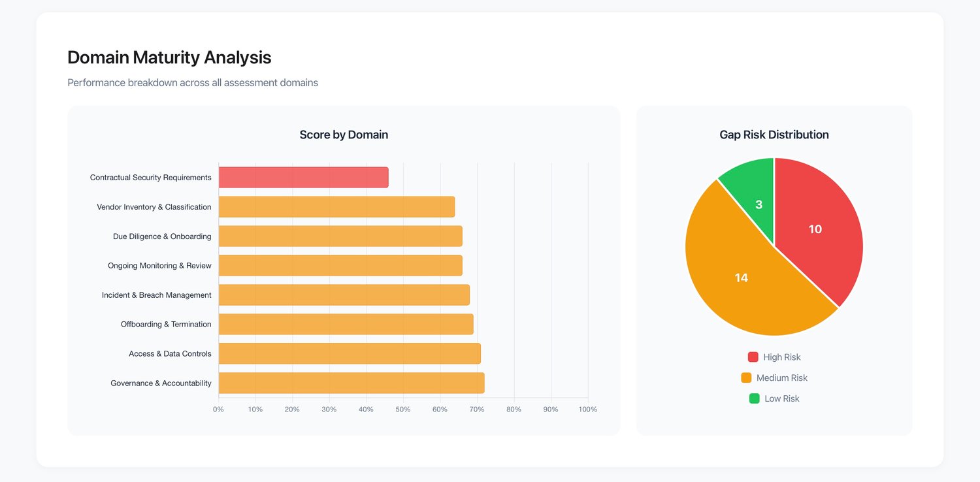The height and width of the screenshot is (482, 980).
Task: Toggle the Medium Risk legend item
Action: tap(774, 378)
